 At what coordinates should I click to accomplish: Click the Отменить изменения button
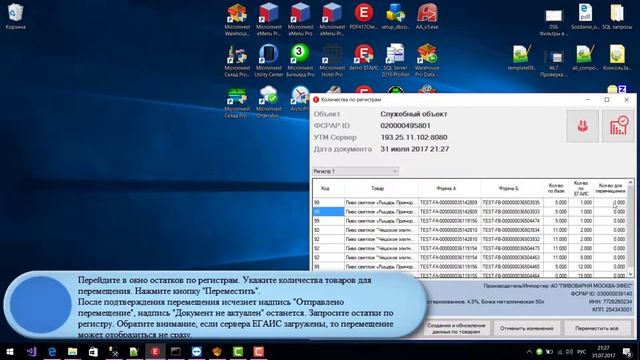click(x=527, y=328)
